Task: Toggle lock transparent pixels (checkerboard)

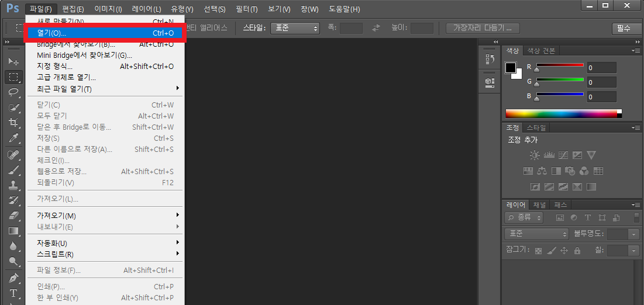Action: pyautogui.click(x=539, y=251)
